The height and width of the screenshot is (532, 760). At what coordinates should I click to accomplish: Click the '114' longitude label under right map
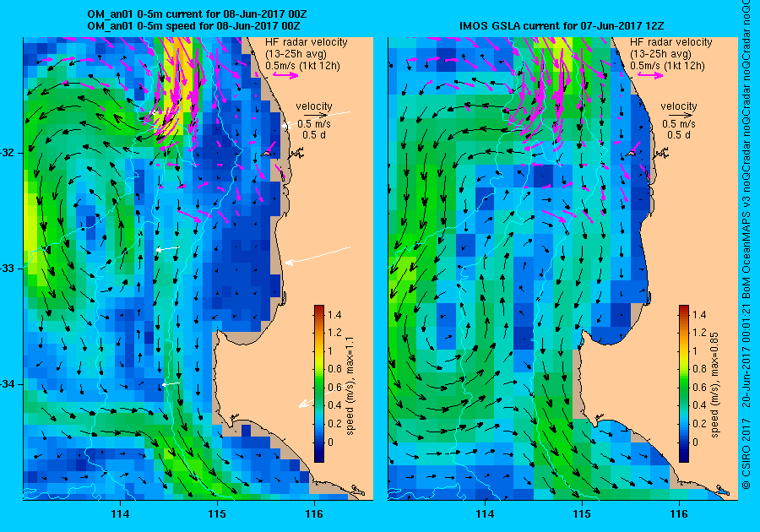(485, 514)
